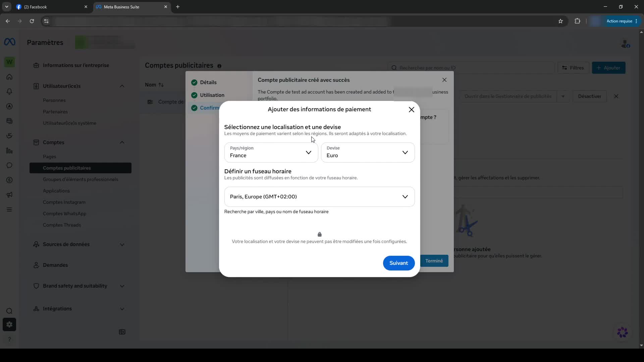
Task: Open Insights bar chart icon
Action: (9, 150)
